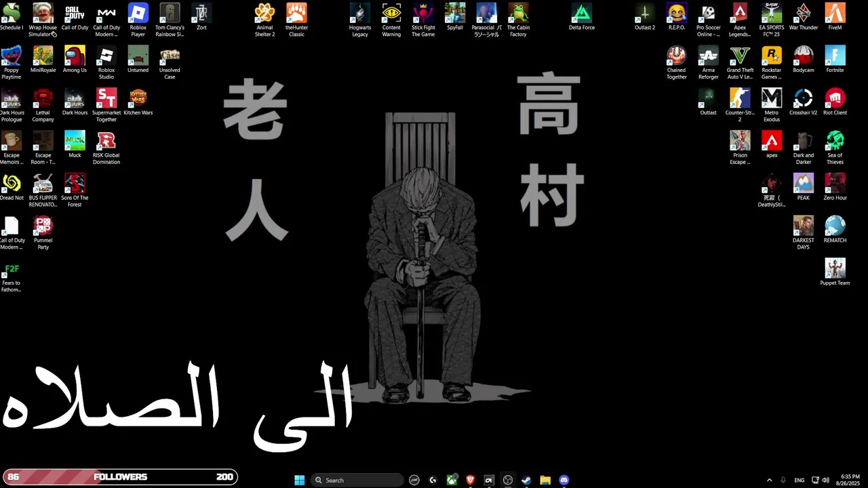Open The Cabin Factory shortcut
This screenshot has width=868, height=488.
click(518, 20)
